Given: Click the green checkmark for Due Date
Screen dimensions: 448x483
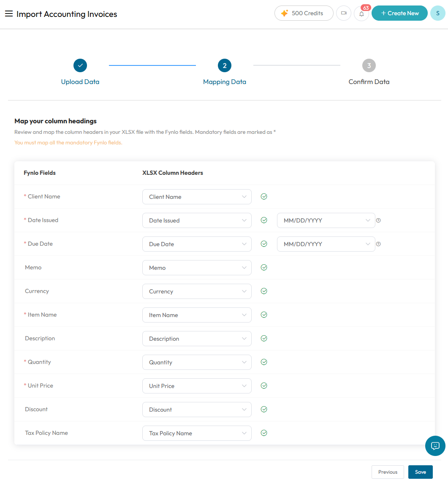Looking at the screenshot, I should click(264, 244).
